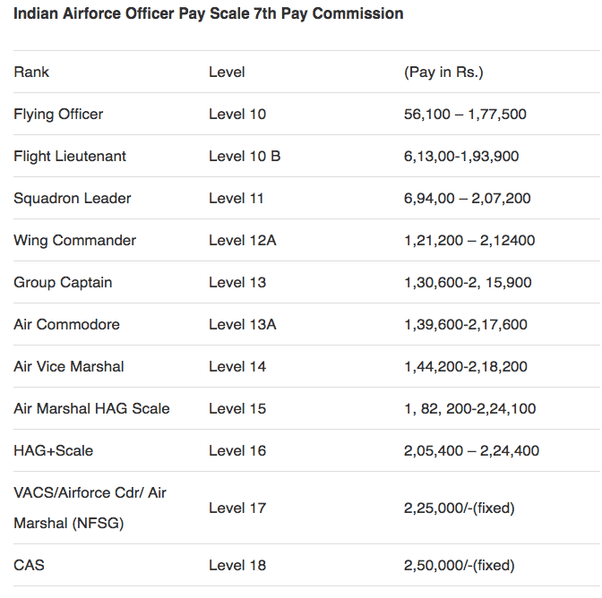Screen dimensions: 602x598
Task: Click the Wing Commander rank cell
Action: pyautogui.click(x=75, y=240)
